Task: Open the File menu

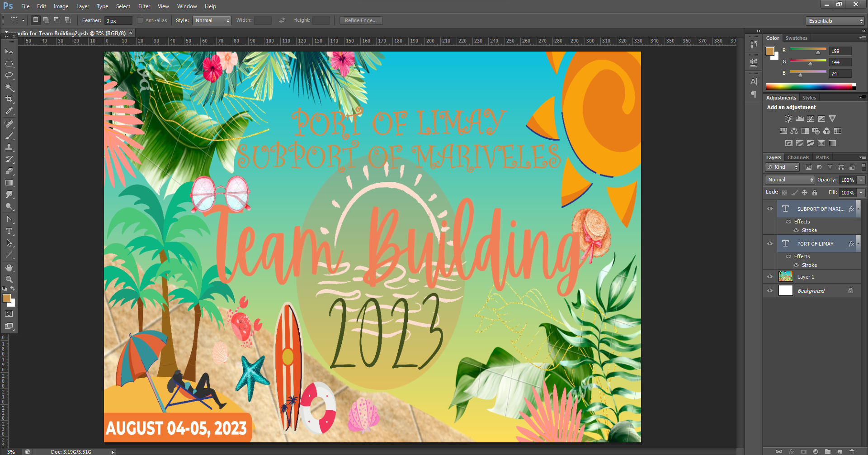Action: point(25,6)
